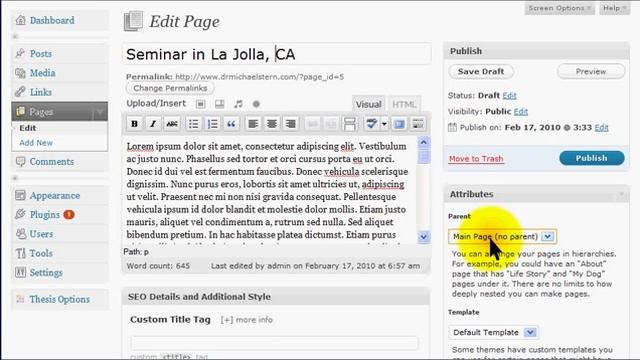The width and height of the screenshot is (640, 360).
Task: Open the Users menu
Action: 41,234
